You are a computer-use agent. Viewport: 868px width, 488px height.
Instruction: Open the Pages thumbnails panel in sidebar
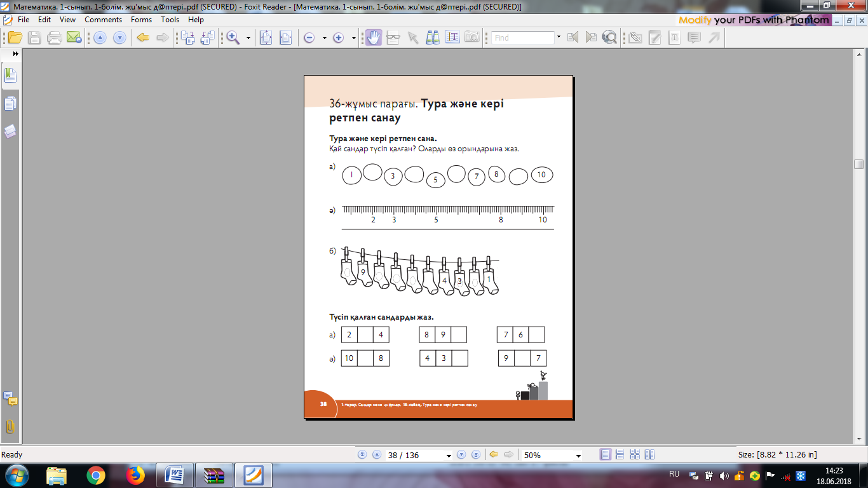pyautogui.click(x=11, y=104)
